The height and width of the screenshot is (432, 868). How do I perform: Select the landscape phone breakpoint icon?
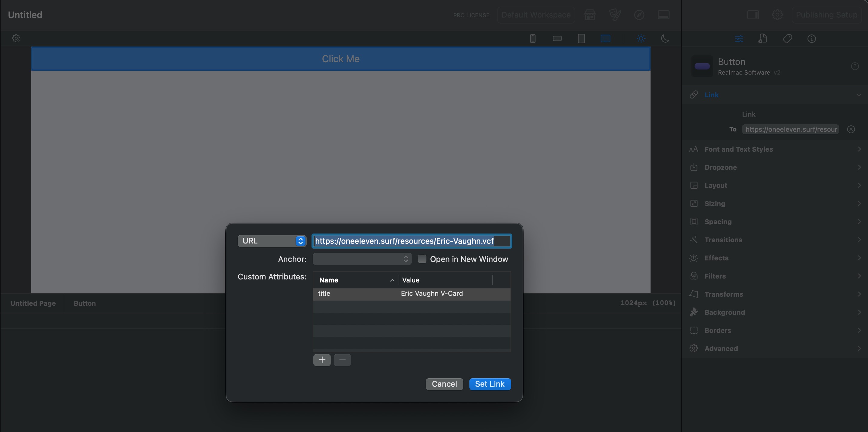click(557, 39)
